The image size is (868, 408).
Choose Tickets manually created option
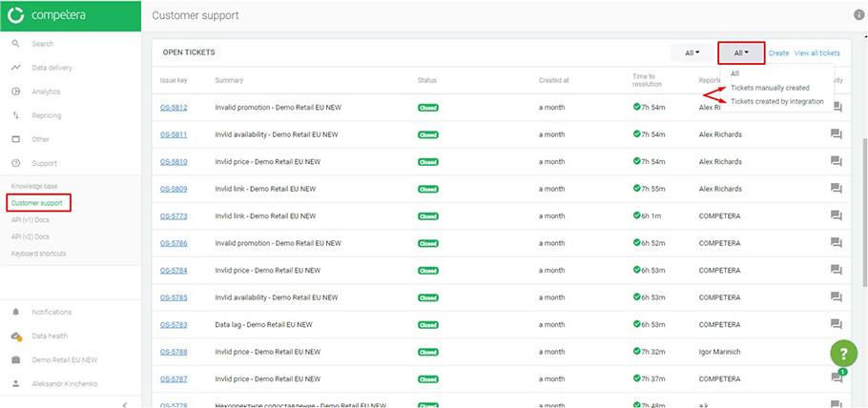pyautogui.click(x=770, y=88)
